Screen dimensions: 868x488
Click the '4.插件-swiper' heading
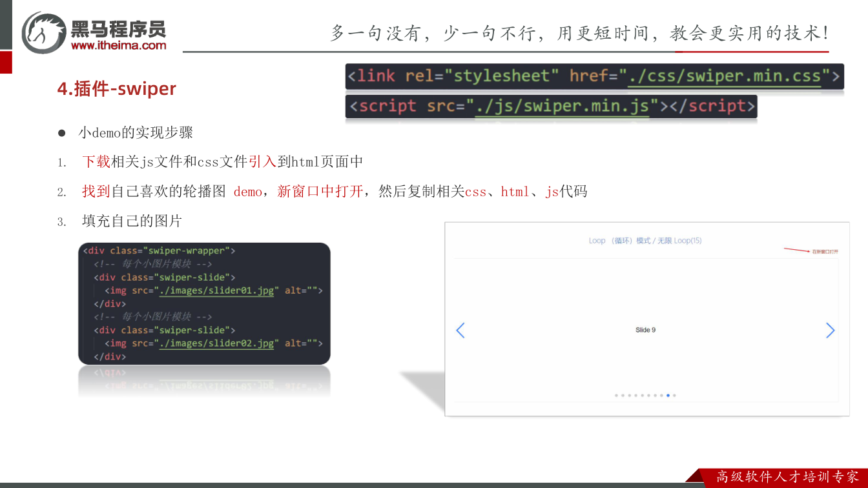click(x=117, y=88)
